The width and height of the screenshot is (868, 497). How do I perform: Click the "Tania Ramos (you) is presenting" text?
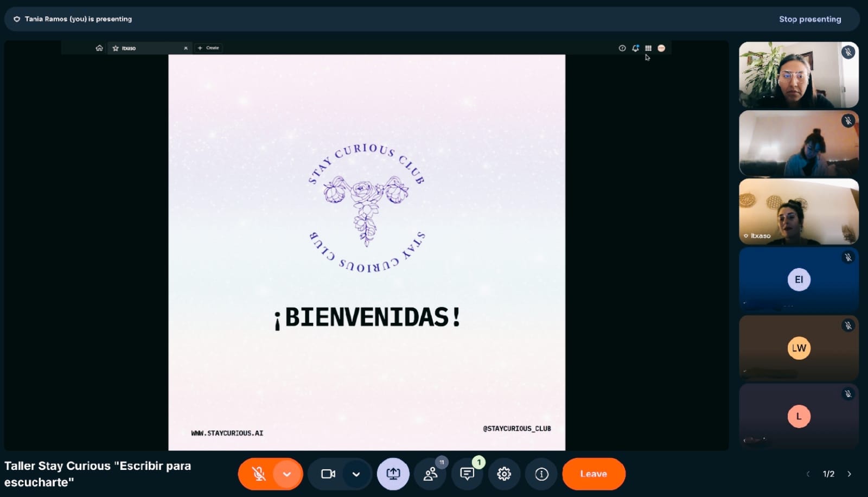78,19
